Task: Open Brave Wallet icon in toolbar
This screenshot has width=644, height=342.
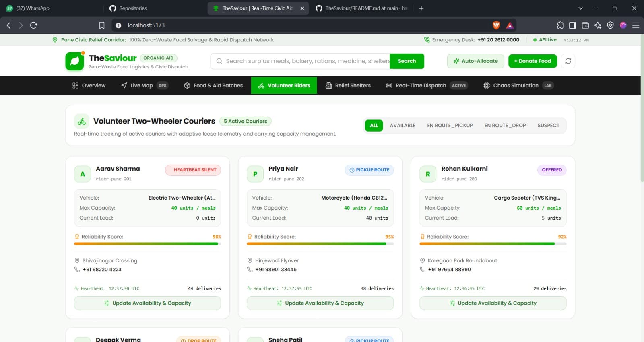Action: [x=585, y=25]
